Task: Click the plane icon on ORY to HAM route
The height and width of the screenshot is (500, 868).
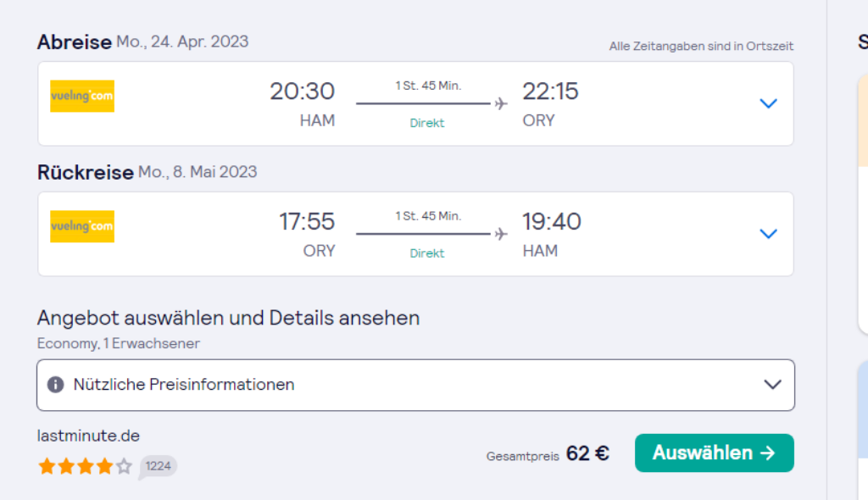Action: 501,234
